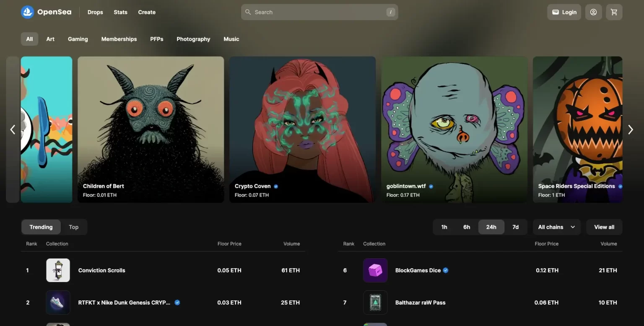The width and height of the screenshot is (644, 326).
Task: Click the left carousel arrow
Action: point(13,130)
